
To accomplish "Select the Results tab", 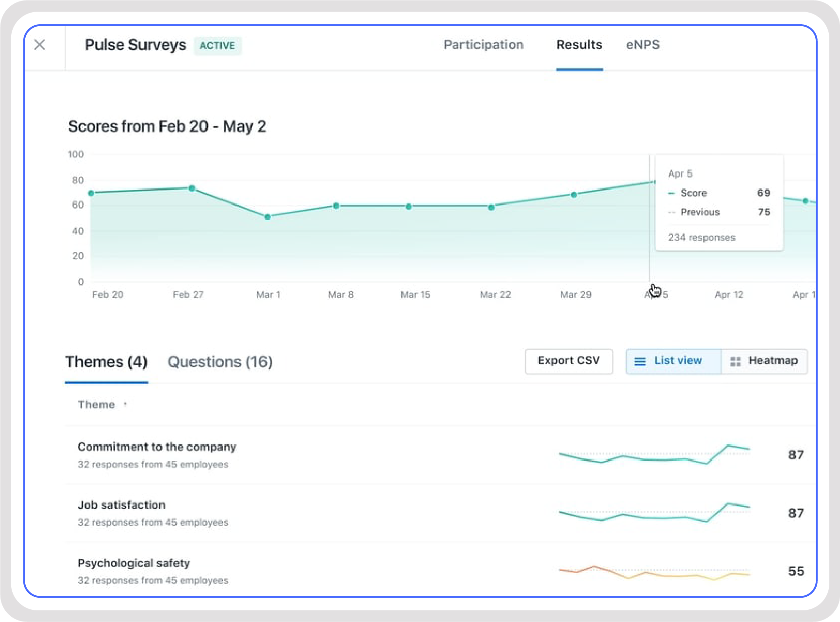I will coord(579,45).
